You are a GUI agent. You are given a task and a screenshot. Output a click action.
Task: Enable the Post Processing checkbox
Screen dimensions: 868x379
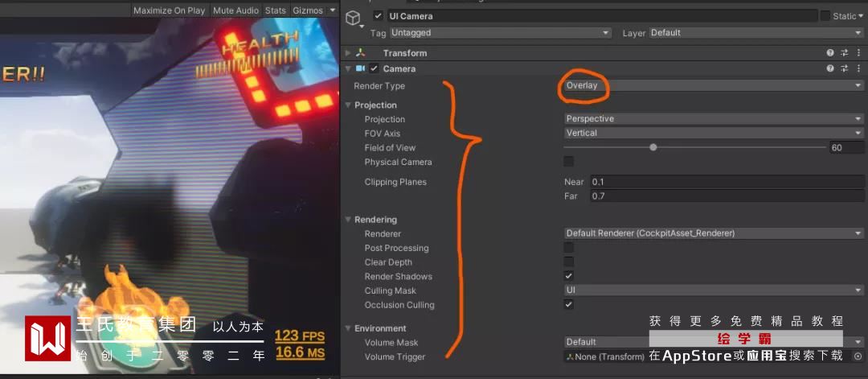(x=568, y=248)
